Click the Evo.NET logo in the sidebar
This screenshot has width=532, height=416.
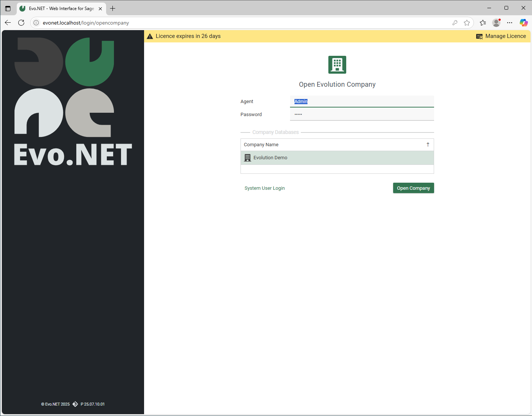point(73,102)
